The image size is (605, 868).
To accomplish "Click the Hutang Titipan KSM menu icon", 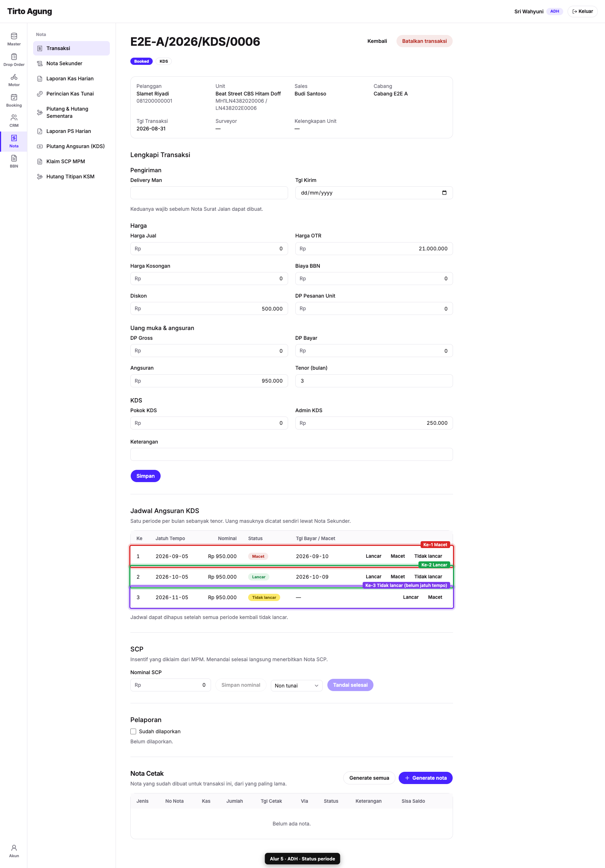I will pyautogui.click(x=40, y=177).
